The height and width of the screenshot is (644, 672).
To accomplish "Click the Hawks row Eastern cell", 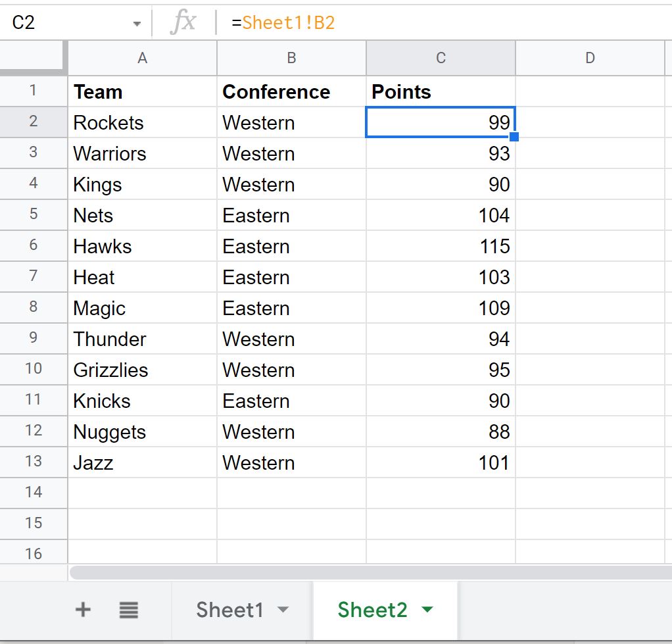I will pyautogui.click(x=291, y=245).
